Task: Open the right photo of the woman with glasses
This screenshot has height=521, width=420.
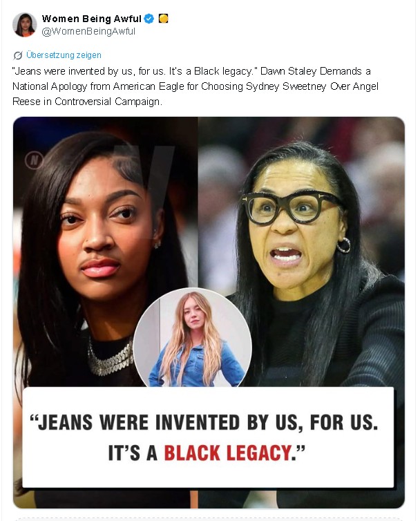Action: click(301, 252)
